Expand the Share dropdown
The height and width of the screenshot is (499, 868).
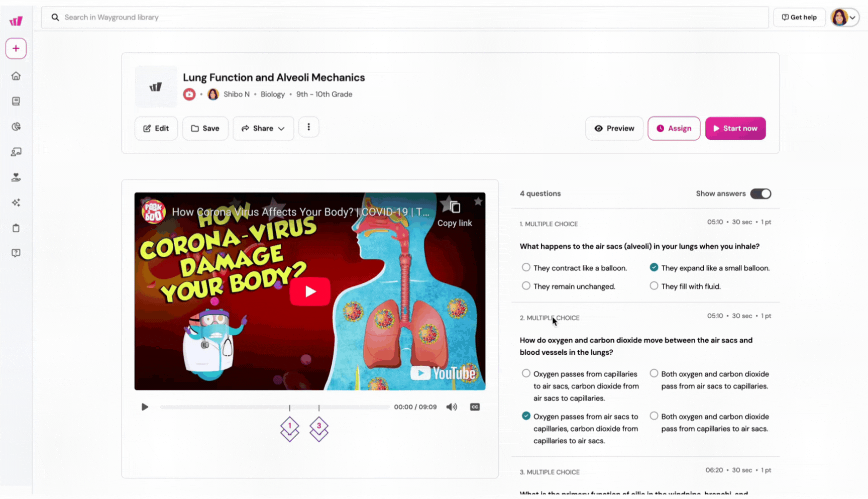click(x=263, y=128)
